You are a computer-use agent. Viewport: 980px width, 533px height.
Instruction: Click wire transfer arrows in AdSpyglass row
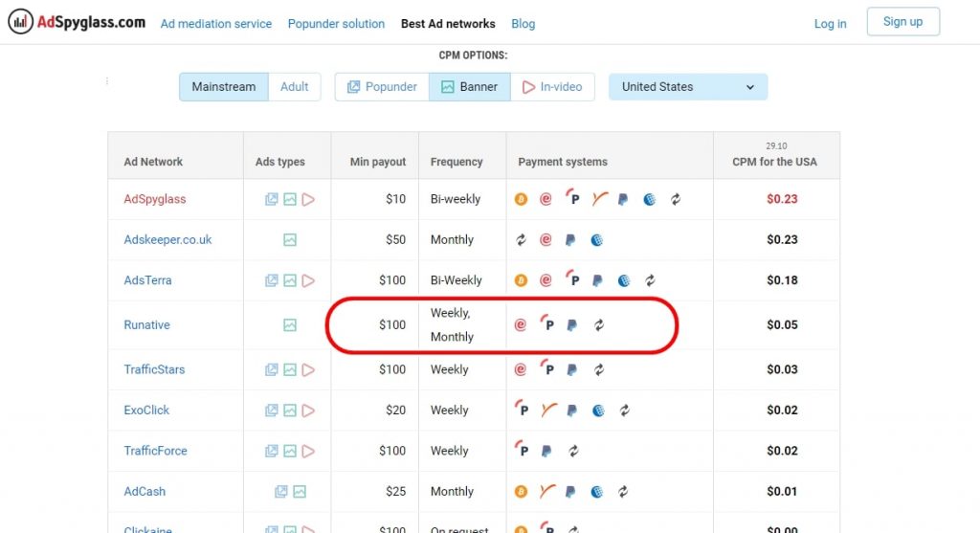(676, 199)
